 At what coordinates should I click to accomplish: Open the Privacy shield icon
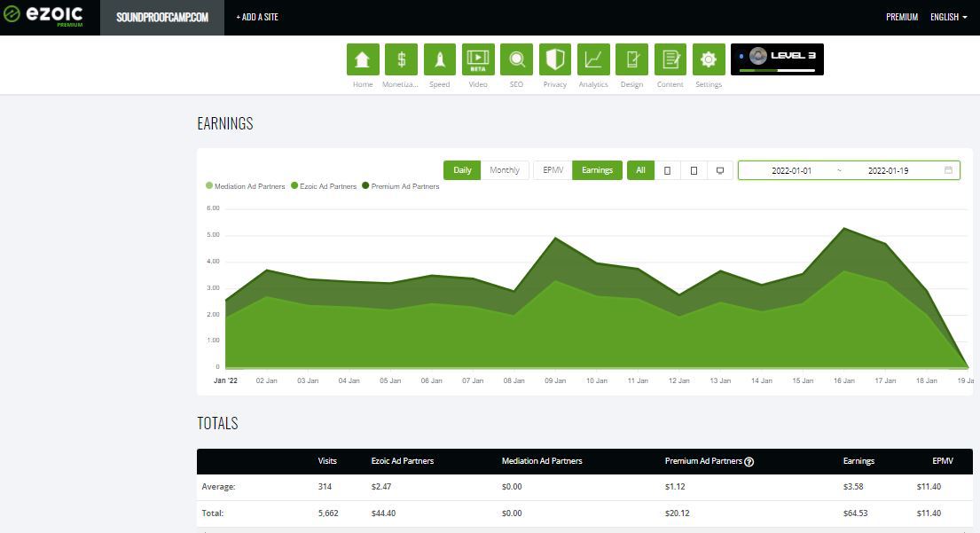click(555, 59)
